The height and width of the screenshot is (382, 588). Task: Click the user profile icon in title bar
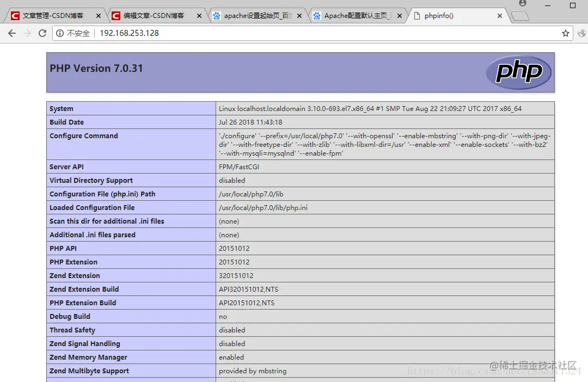[522, 3]
